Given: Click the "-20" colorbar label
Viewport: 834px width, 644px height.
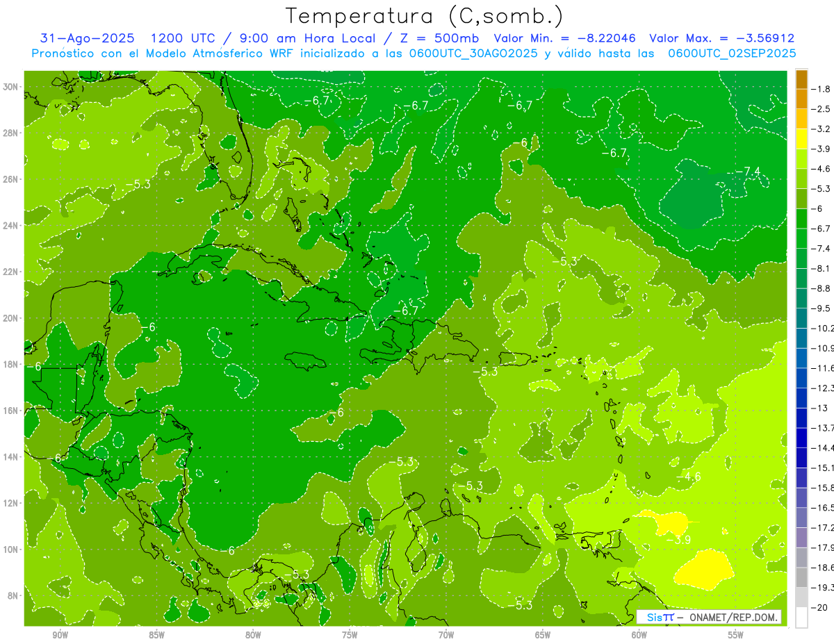Looking at the screenshot, I should (820, 607).
